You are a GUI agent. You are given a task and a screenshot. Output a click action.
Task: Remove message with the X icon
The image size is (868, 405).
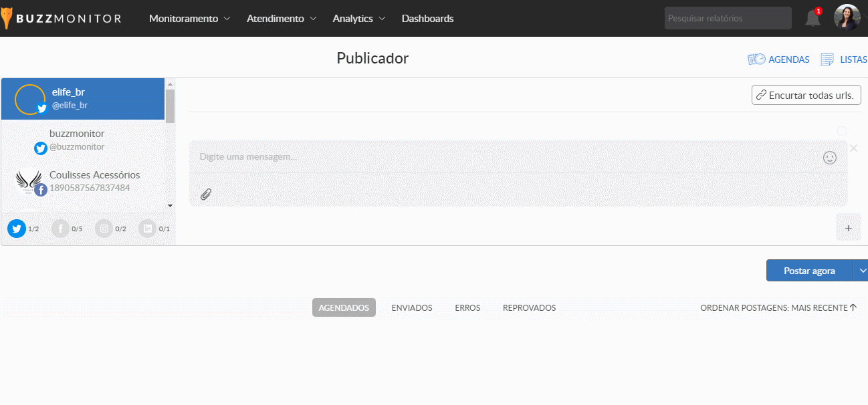coord(853,148)
